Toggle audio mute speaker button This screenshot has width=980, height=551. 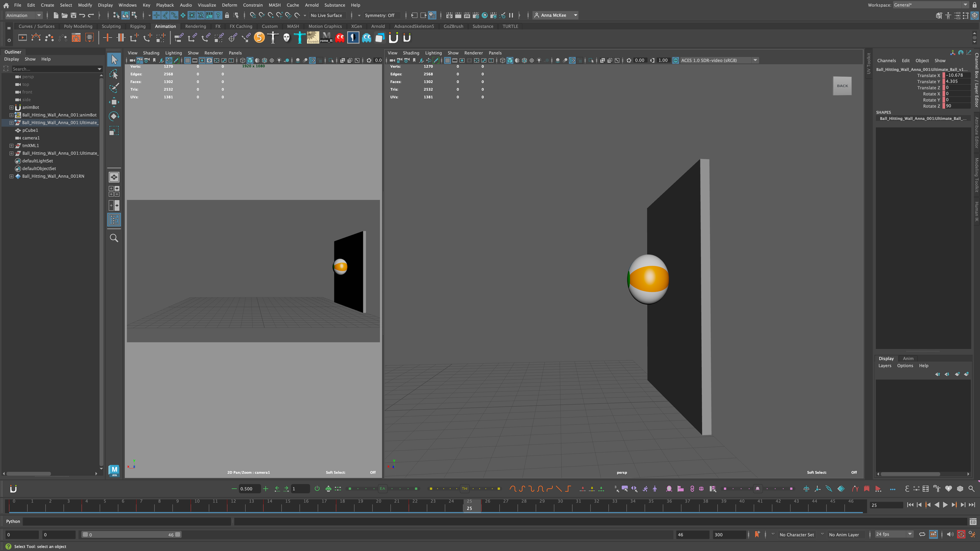click(x=950, y=535)
